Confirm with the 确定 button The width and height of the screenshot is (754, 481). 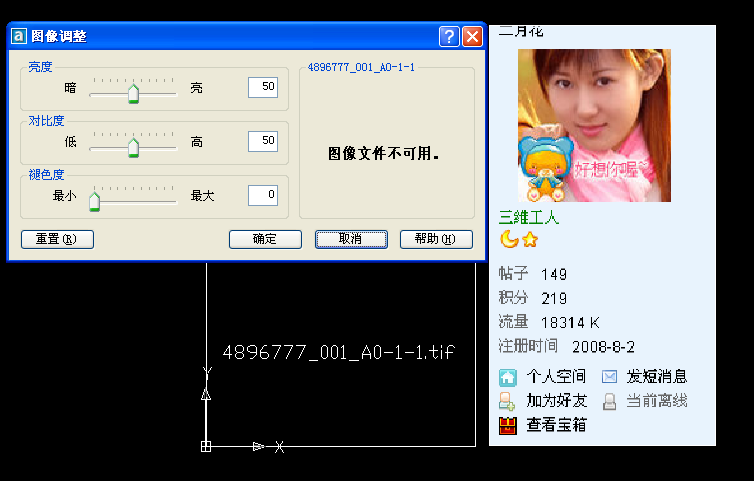coord(265,239)
